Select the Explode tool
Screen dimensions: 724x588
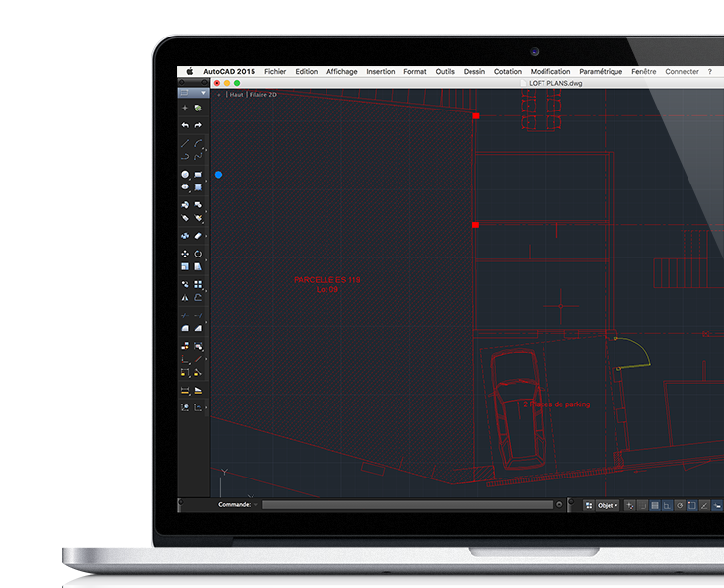tap(185, 236)
